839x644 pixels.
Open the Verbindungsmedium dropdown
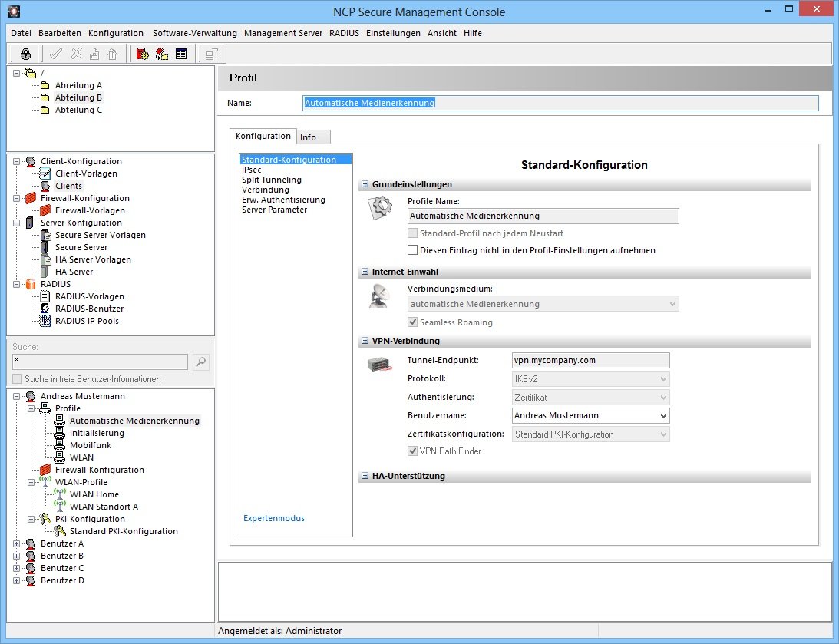(x=543, y=304)
